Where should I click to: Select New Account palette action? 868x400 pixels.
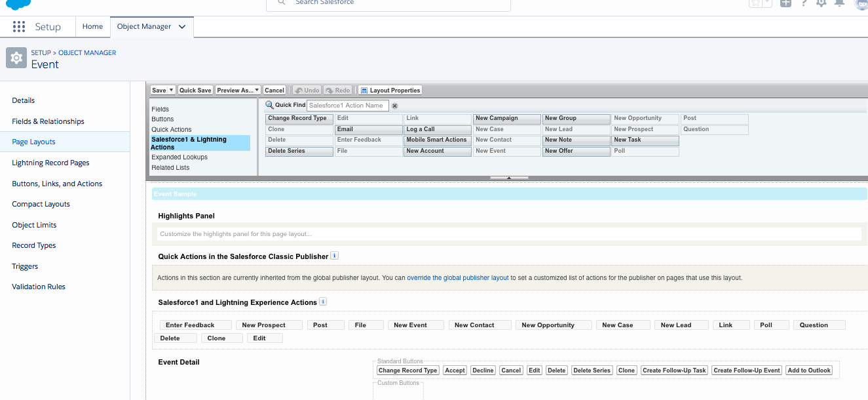point(438,151)
